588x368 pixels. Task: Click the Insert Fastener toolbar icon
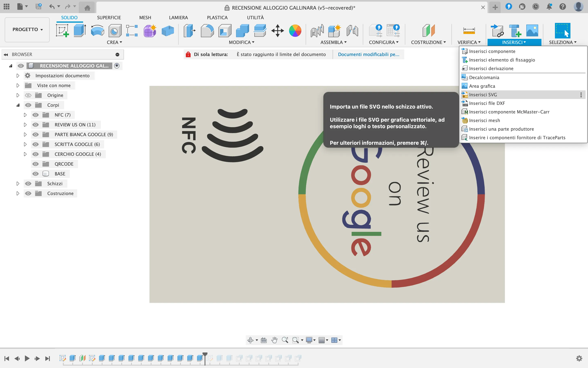[515, 31]
